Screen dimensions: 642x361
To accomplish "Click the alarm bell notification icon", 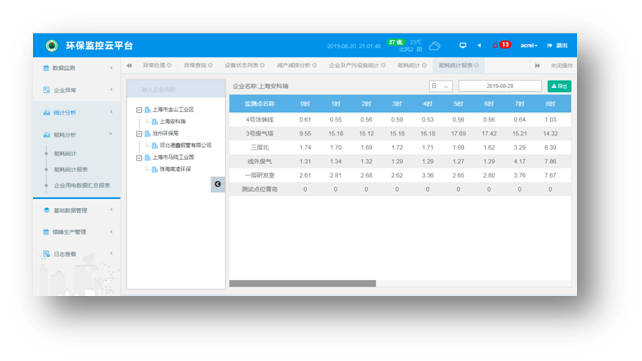I will (x=495, y=45).
